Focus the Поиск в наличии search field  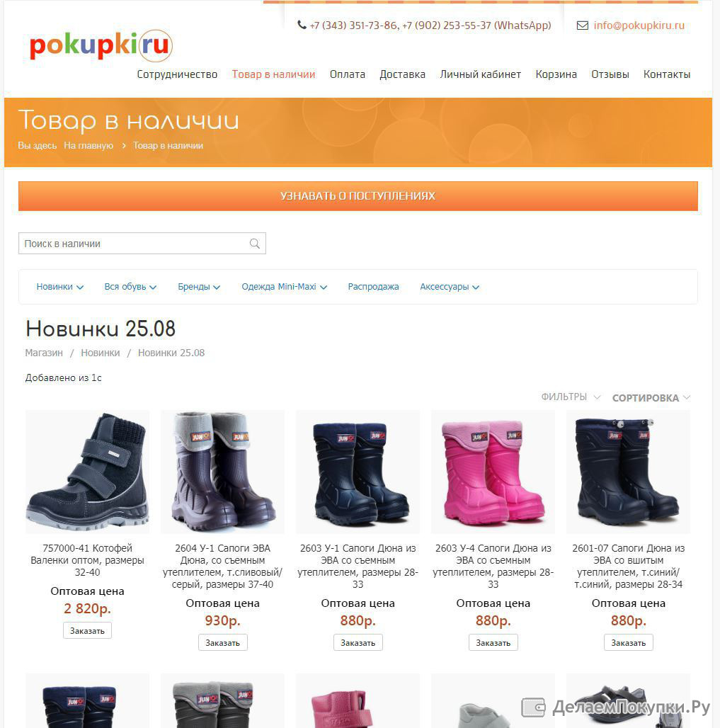[x=142, y=244]
